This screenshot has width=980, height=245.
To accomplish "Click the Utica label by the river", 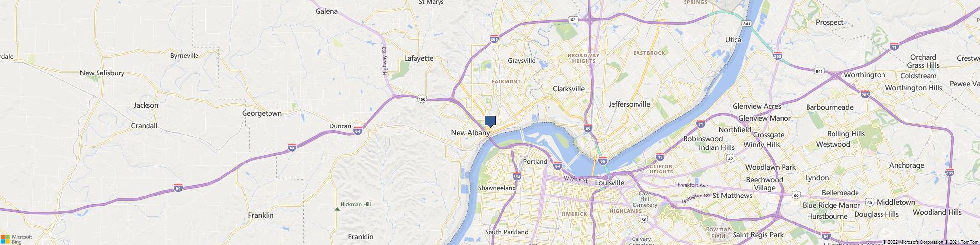I will click(734, 40).
